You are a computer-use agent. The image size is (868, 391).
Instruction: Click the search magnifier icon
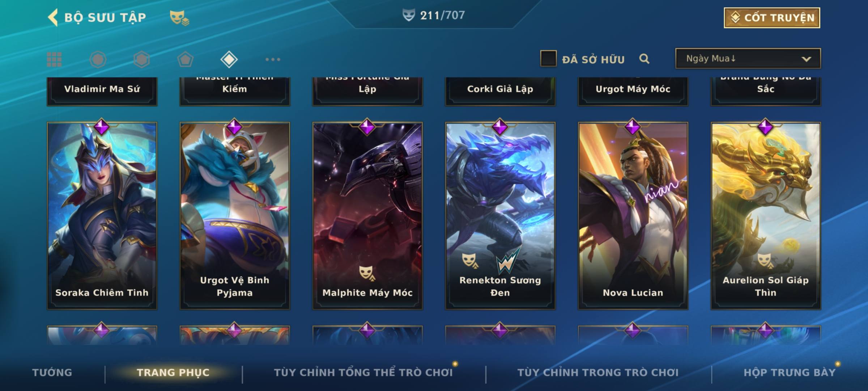pos(644,59)
